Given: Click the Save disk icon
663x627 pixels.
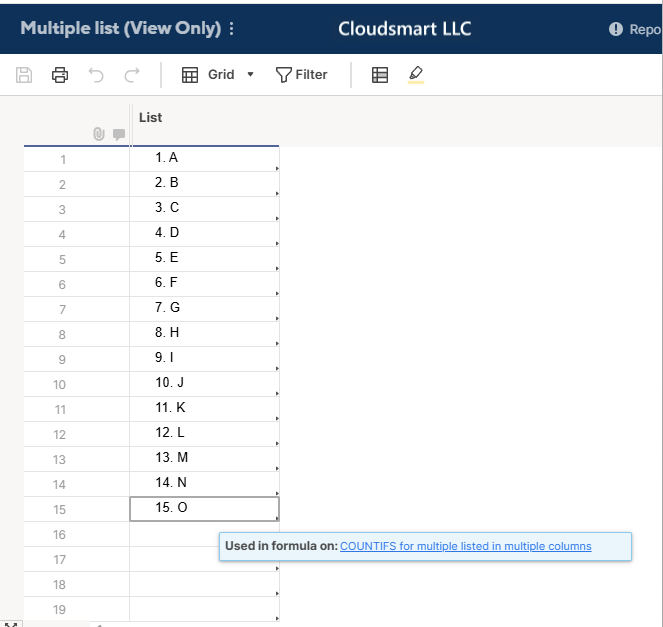Looking at the screenshot, I should tap(24, 75).
